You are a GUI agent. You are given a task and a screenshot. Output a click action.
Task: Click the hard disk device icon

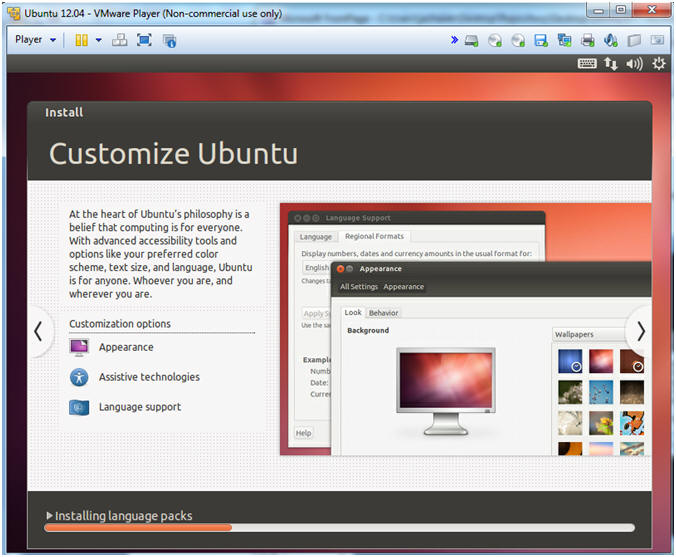[x=471, y=41]
